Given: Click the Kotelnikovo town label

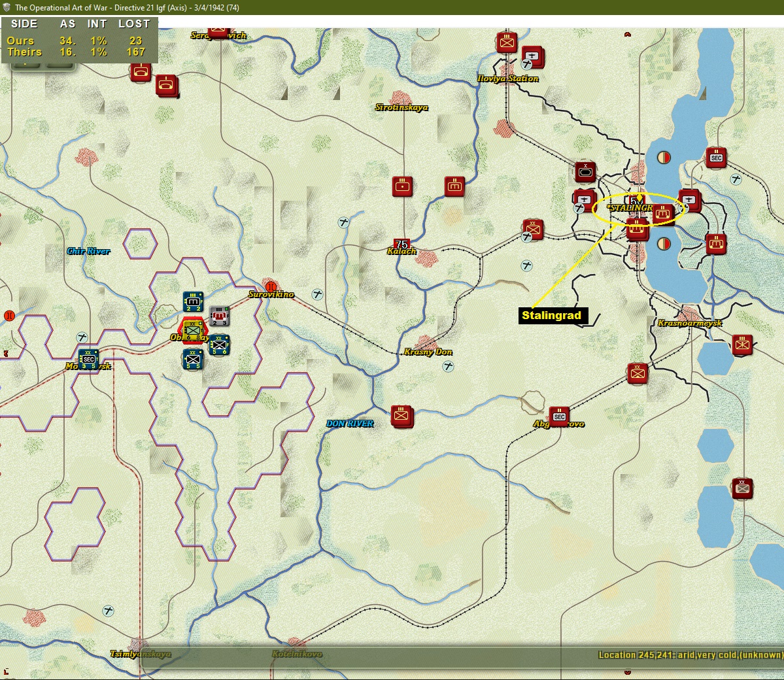Looking at the screenshot, I should coord(297,653).
